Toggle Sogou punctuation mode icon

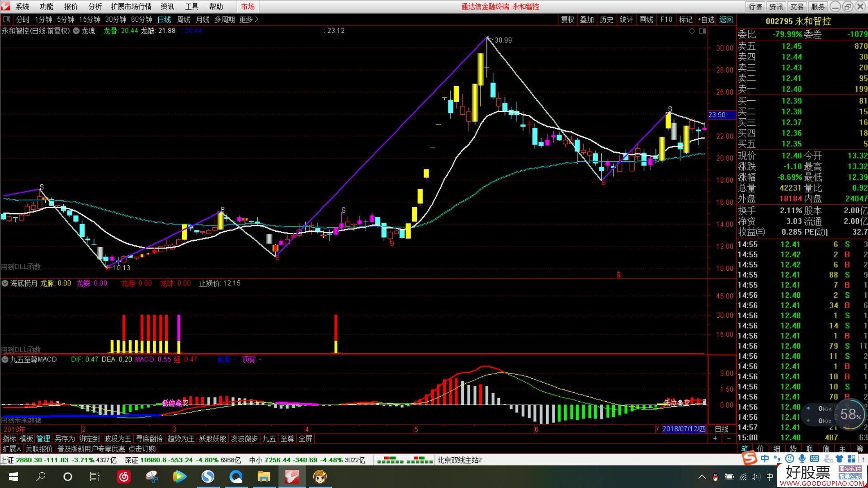click(x=778, y=459)
